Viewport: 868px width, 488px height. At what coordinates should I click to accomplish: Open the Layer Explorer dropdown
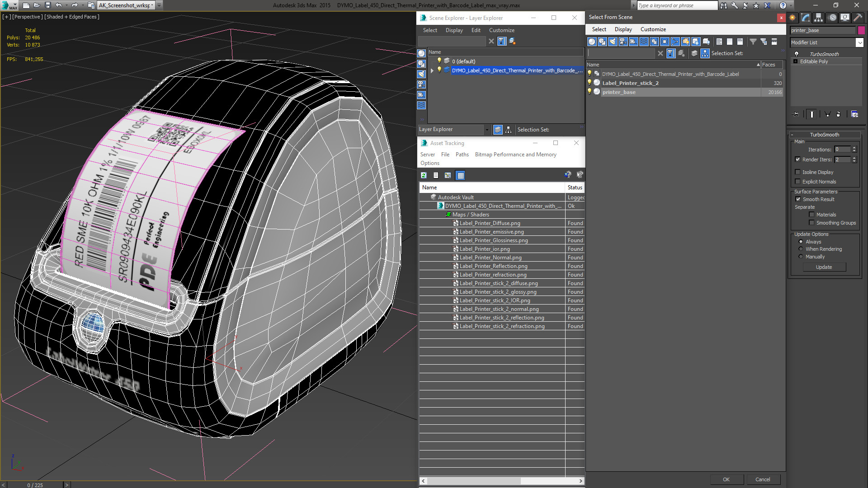tap(487, 130)
